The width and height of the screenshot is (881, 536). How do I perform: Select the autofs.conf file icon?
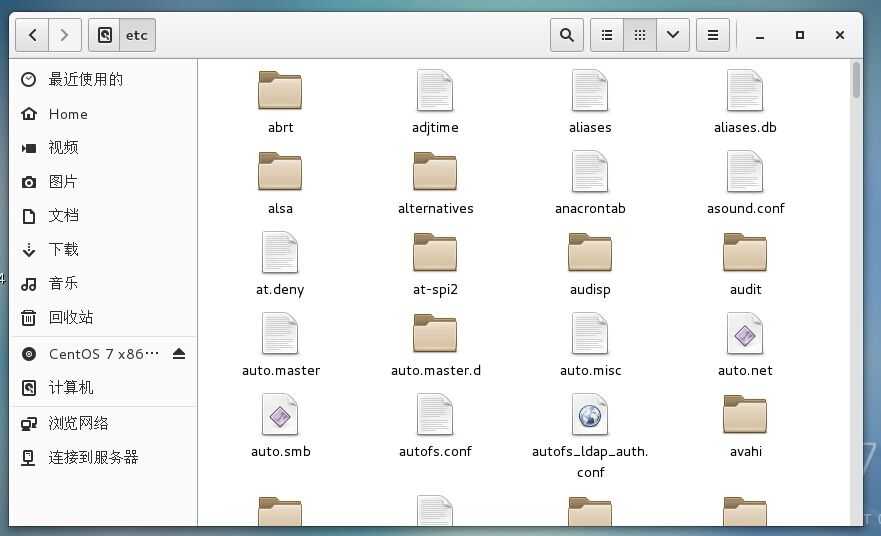pos(435,414)
